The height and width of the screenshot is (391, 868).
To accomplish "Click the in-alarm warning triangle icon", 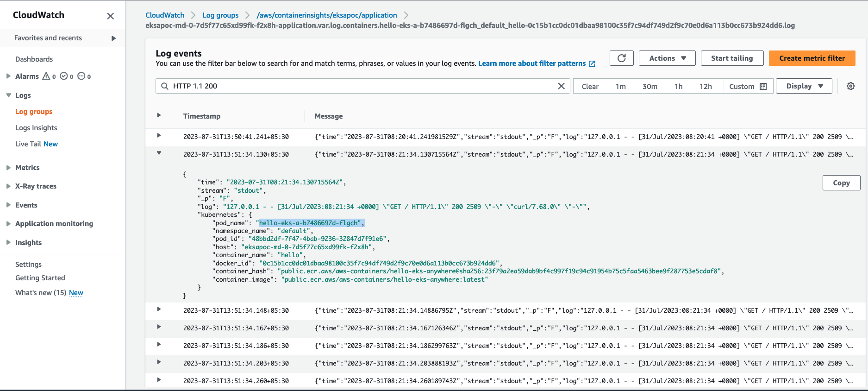I will [x=46, y=76].
